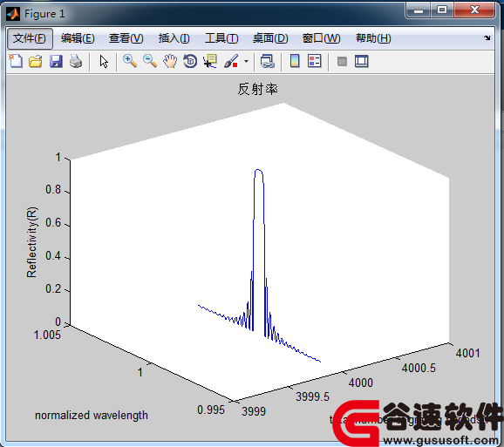Maximize the Figure 1 window

[442, 10]
